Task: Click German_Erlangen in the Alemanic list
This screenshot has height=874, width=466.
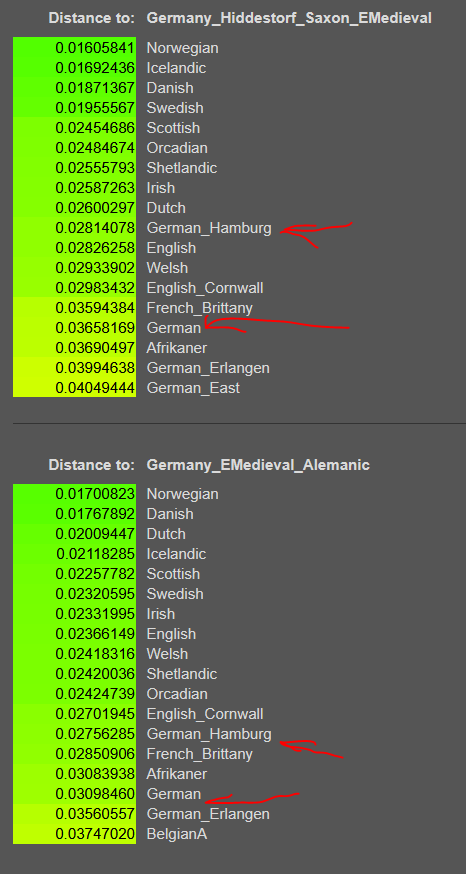Action: pos(208,814)
